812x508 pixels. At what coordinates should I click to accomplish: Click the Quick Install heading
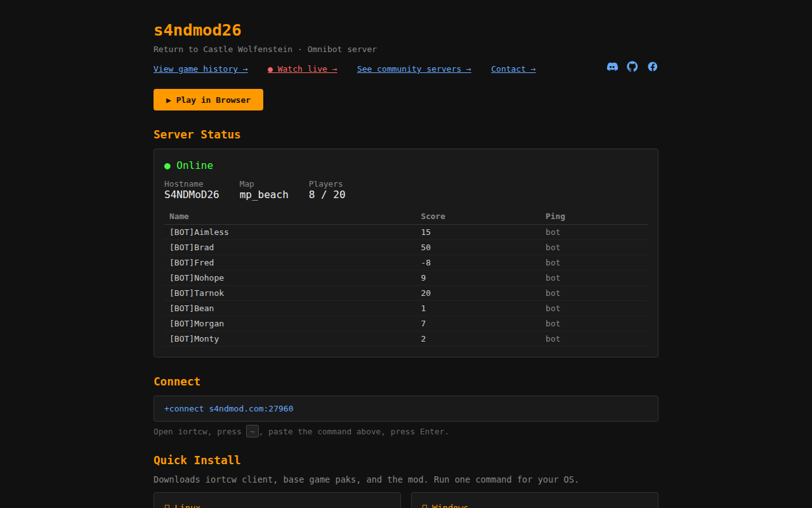point(197,460)
